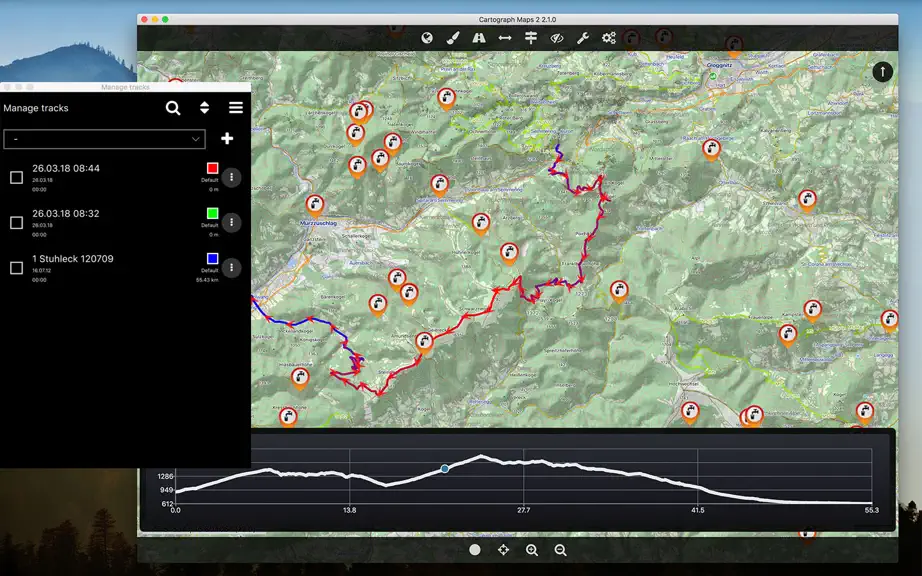
Task: Open the gears settings icon
Action: click(609, 38)
